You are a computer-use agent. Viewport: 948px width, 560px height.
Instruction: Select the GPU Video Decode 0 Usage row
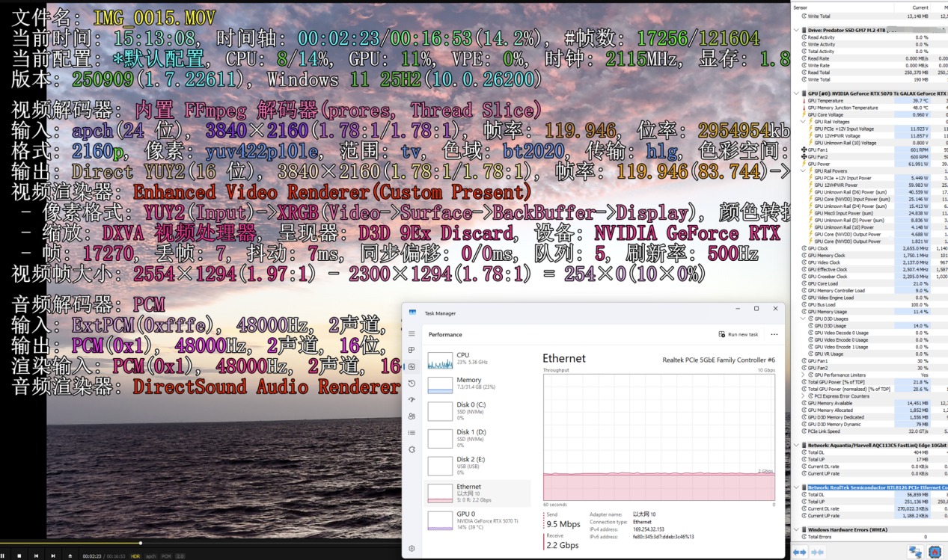point(870,333)
